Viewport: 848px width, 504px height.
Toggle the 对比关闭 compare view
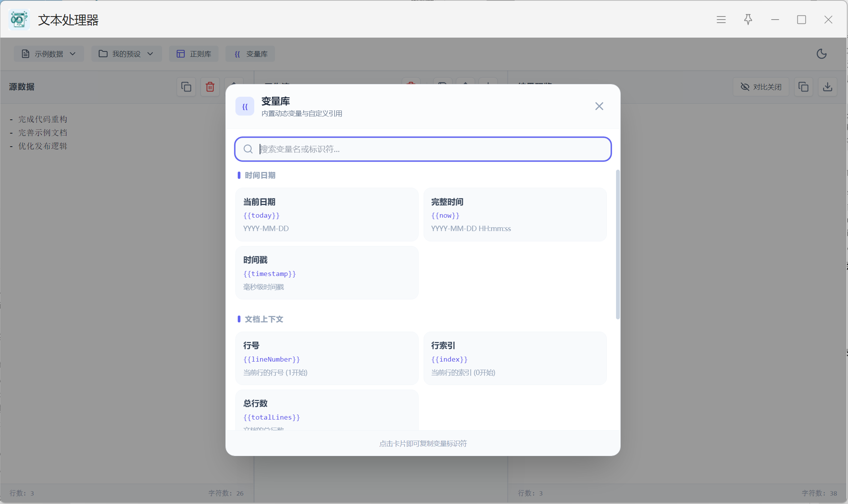(760, 87)
